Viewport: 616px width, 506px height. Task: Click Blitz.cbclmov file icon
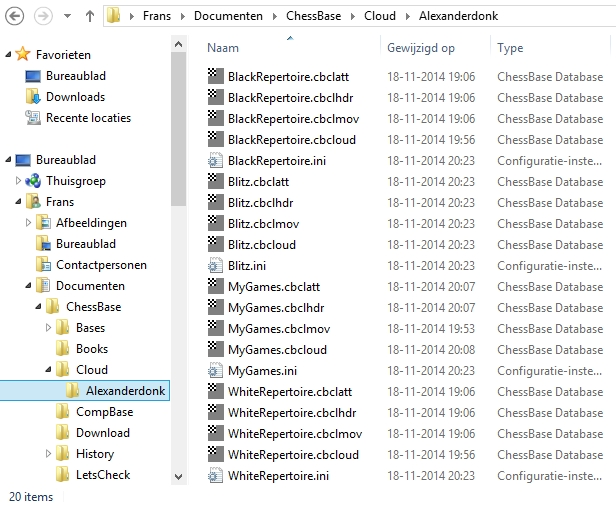[215, 224]
